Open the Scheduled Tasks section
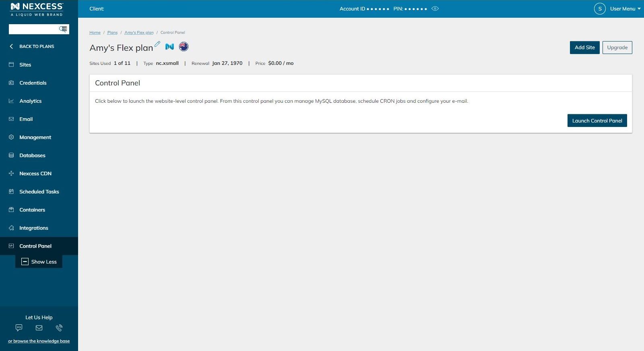 pyautogui.click(x=39, y=191)
